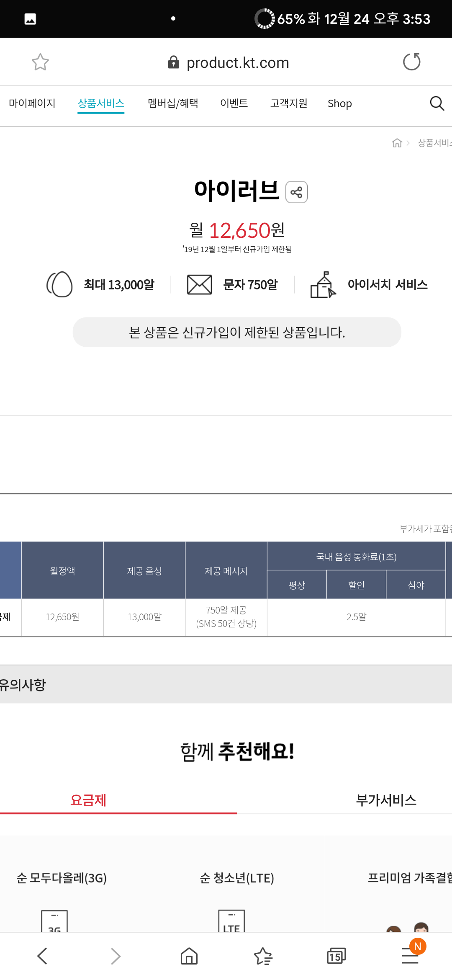Select the 평상 column header
Viewport: 452px width, 980px height.
pyautogui.click(x=297, y=585)
